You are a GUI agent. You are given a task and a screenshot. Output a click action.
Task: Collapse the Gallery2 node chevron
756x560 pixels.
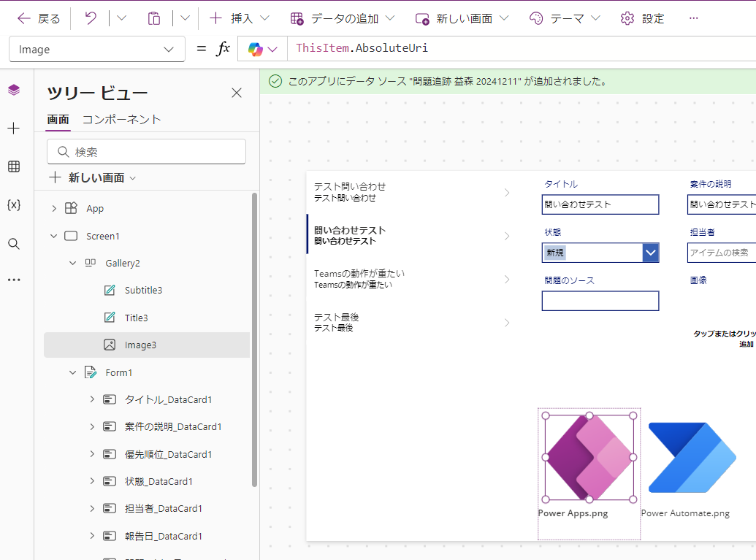(x=73, y=263)
